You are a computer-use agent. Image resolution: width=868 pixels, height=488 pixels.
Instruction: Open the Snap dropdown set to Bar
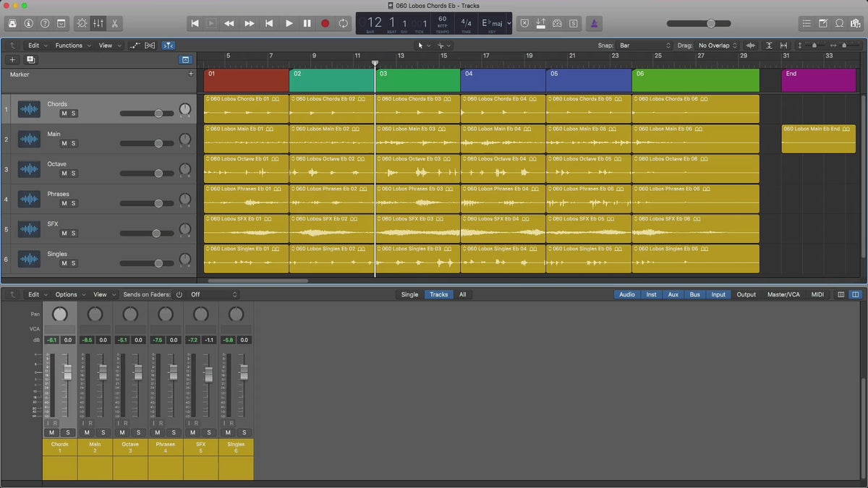point(644,46)
